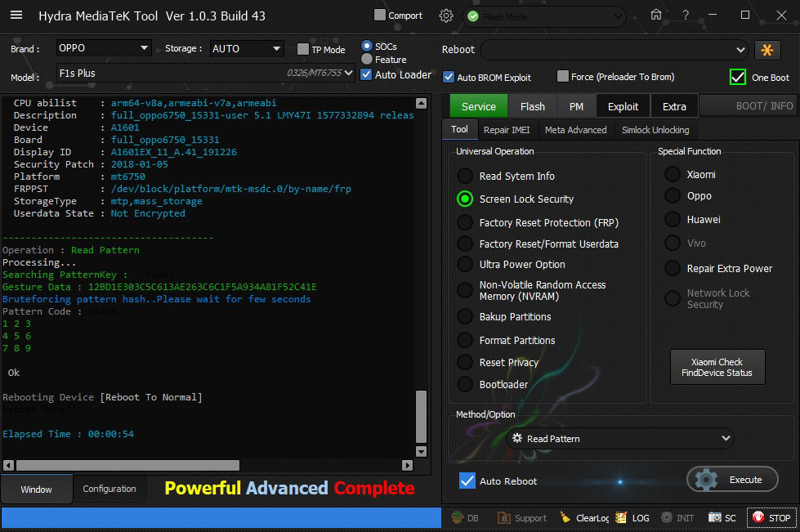The image size is (800, 532).
Task: Select the Factory Reset Protection (FRP) option
Action: click(x=465, y=222)
